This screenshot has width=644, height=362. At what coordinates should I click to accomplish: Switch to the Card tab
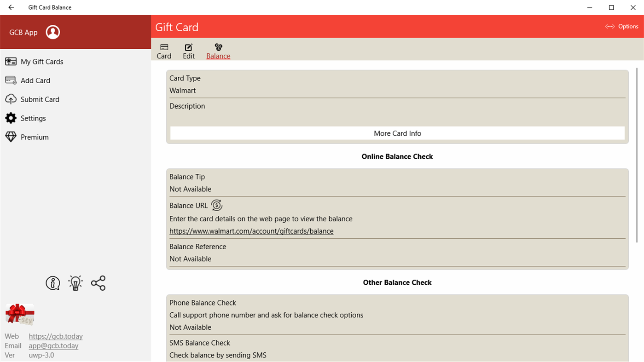[164, 51]
